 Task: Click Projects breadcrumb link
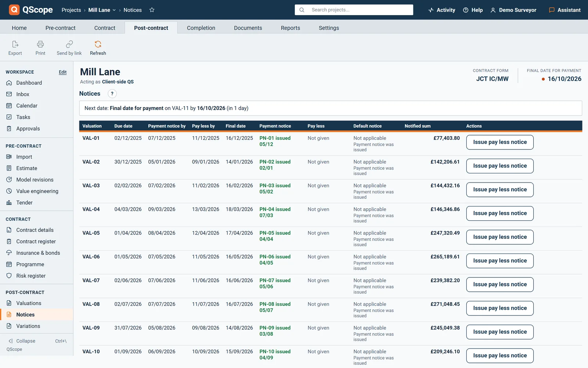pyautogui.click(x=71, y=10)
